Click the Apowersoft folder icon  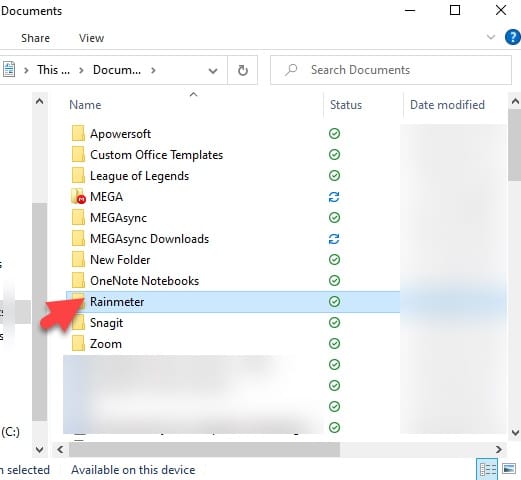click(78, 133)
